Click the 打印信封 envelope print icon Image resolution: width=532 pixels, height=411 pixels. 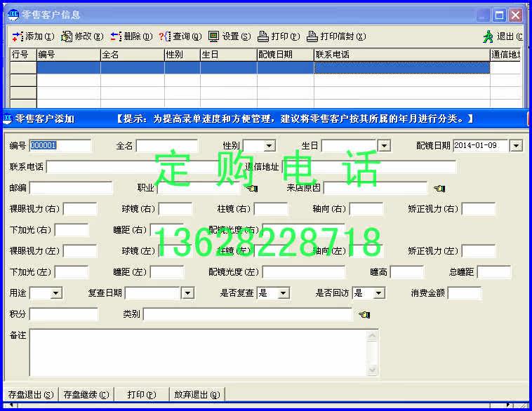[x=312, y=36]
